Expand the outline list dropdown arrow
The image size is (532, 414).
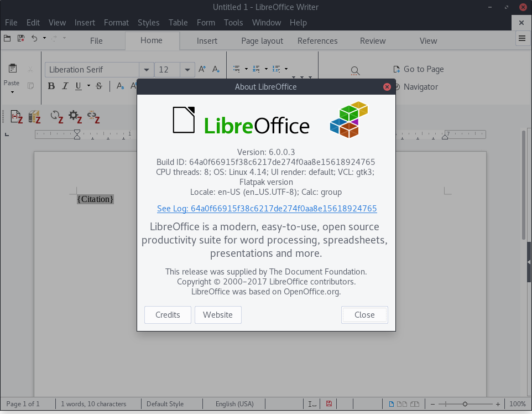tap(286, 69)
